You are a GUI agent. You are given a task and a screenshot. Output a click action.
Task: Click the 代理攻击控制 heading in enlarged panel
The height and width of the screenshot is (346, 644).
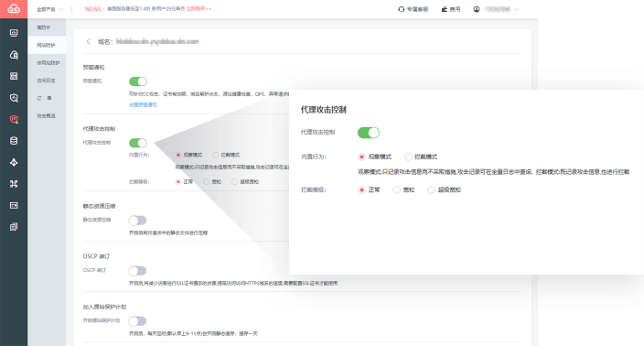tap(324, 110)
